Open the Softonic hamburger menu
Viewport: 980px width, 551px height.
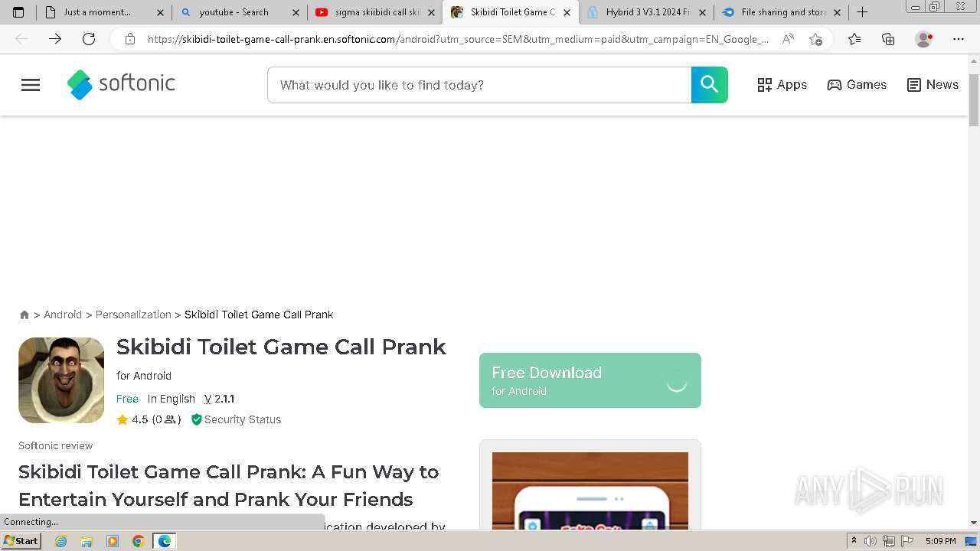31,85
